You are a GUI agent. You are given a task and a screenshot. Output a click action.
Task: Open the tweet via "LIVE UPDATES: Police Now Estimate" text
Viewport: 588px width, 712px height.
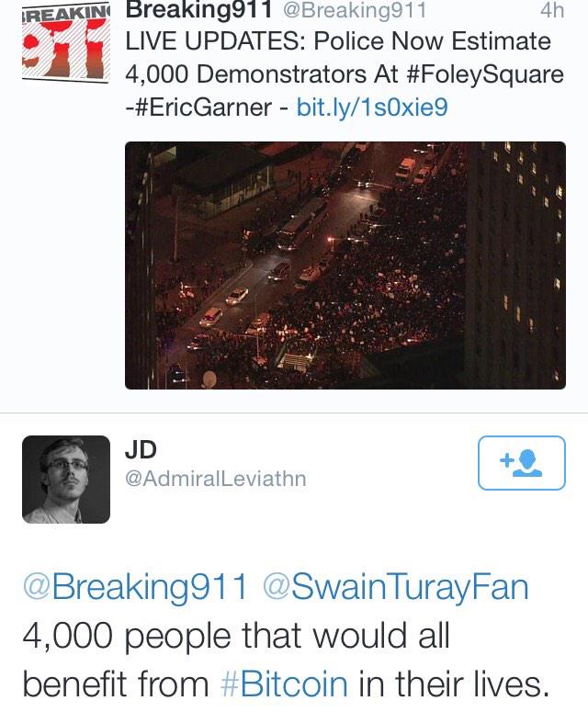[338, 41]
